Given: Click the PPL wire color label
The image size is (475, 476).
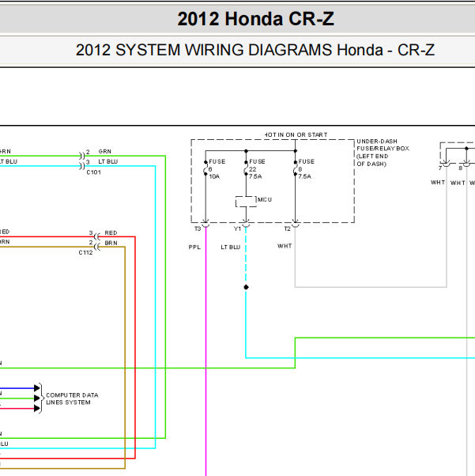Looking at the screenshot, I should (194, 247).
